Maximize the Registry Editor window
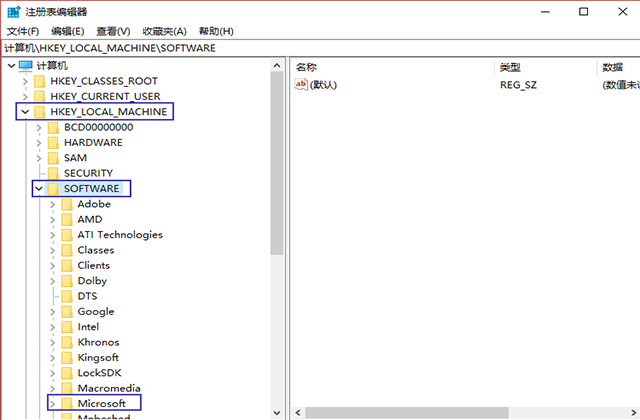Viewport: 640px width, 420px height. point(584,11)
